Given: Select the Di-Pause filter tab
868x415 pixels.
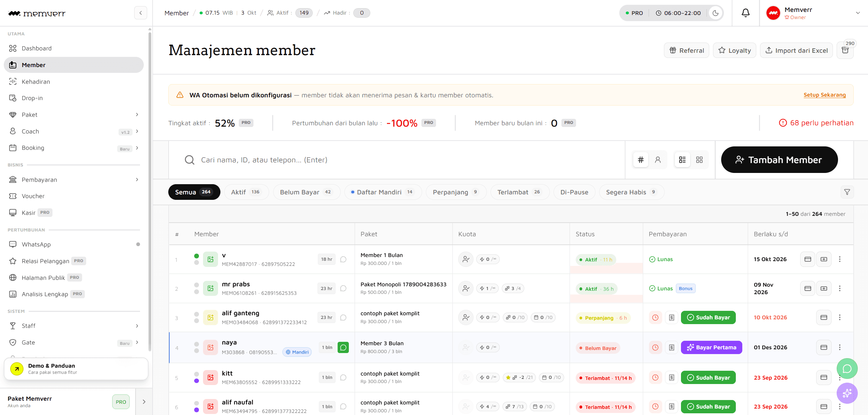Looking at the screenshot, I should pos(574,192).
